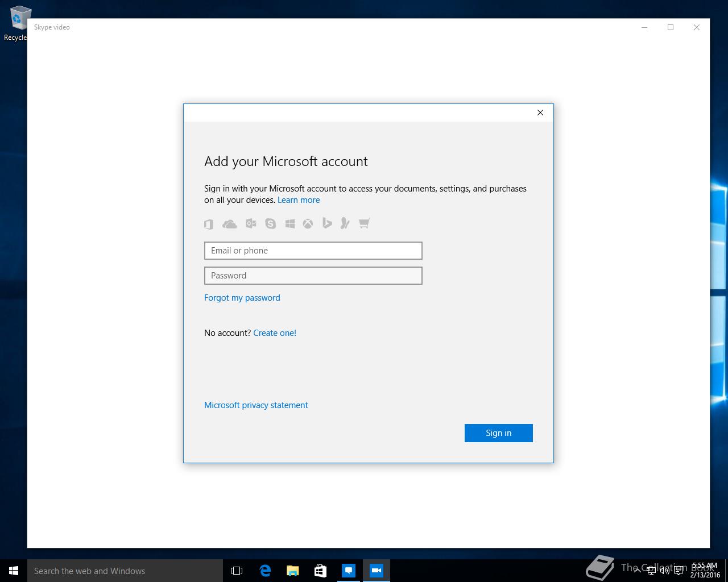This screenshot has height=582, width=728.
Task: Click the Search the web and Windows box
Action: click(125, 571)
